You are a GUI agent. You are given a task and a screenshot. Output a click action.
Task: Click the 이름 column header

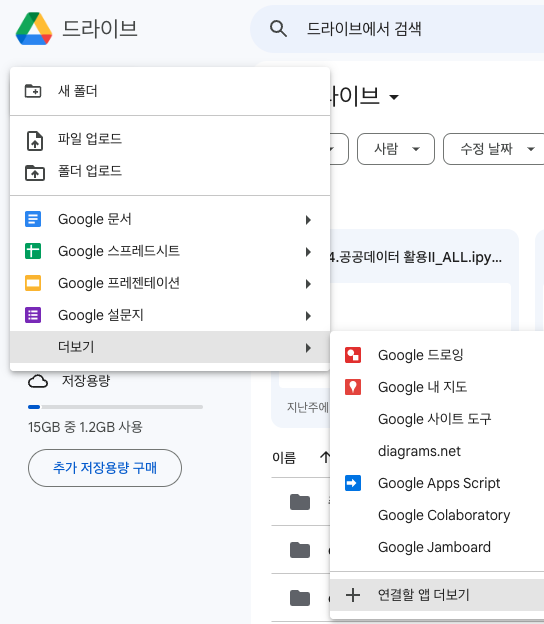[284, 458]
